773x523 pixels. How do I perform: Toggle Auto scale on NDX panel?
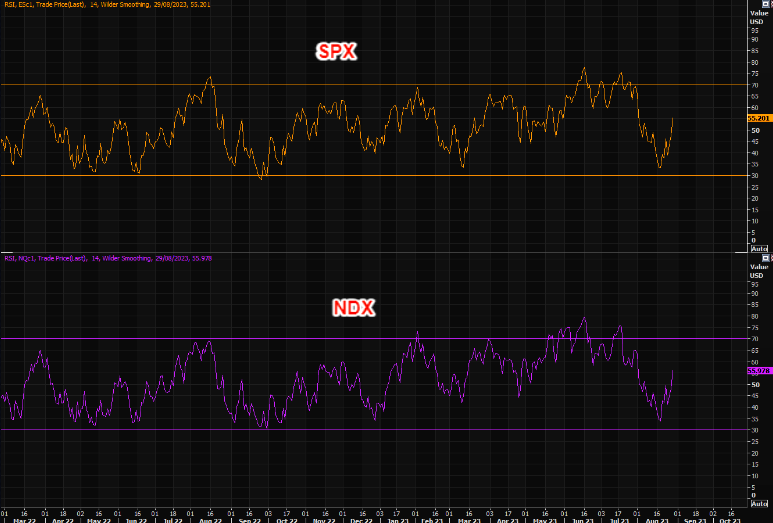759,503
